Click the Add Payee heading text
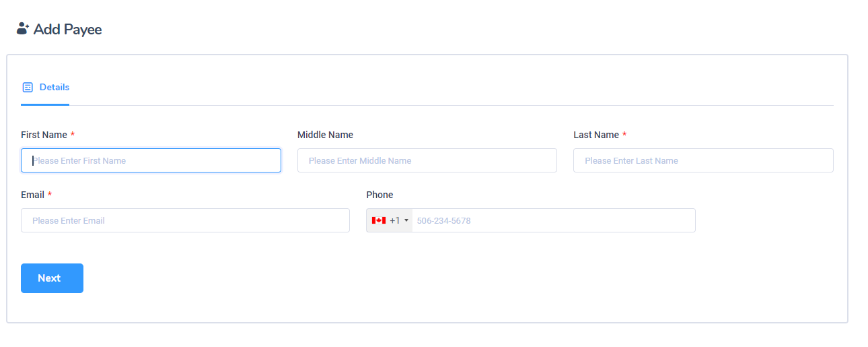 pos(67,29)
